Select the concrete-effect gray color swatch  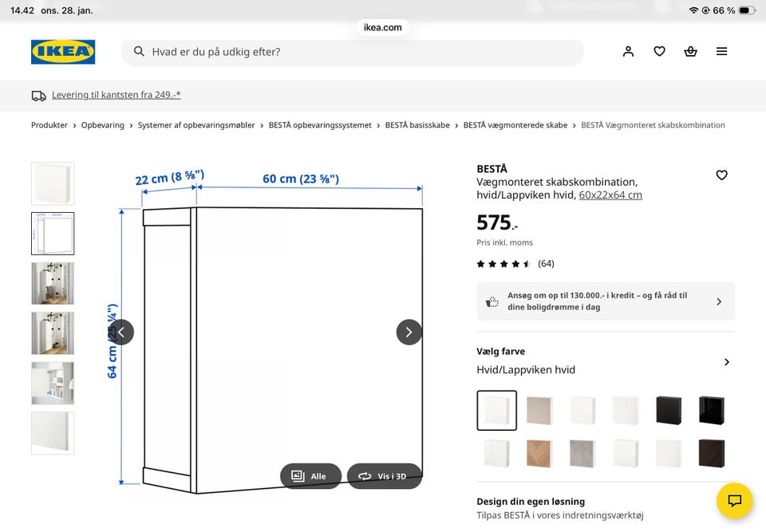pyautogui.click(x=582, y=453)
